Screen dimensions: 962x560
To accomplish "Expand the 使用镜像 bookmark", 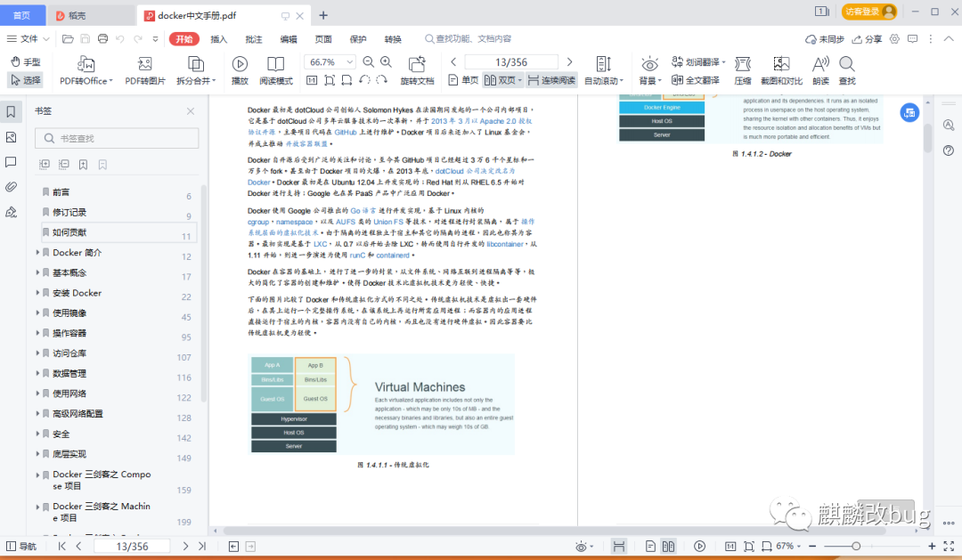I will point(37,312).
